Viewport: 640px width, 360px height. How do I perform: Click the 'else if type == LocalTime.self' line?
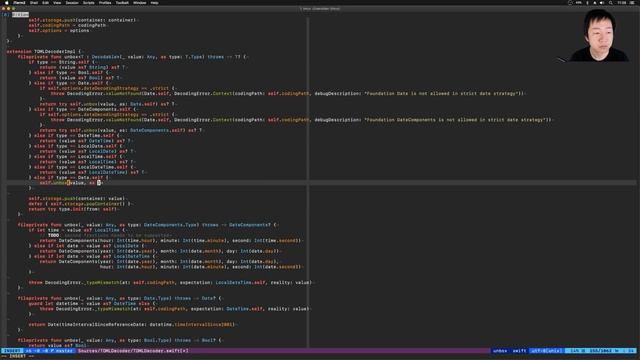[x=76, y=156]
